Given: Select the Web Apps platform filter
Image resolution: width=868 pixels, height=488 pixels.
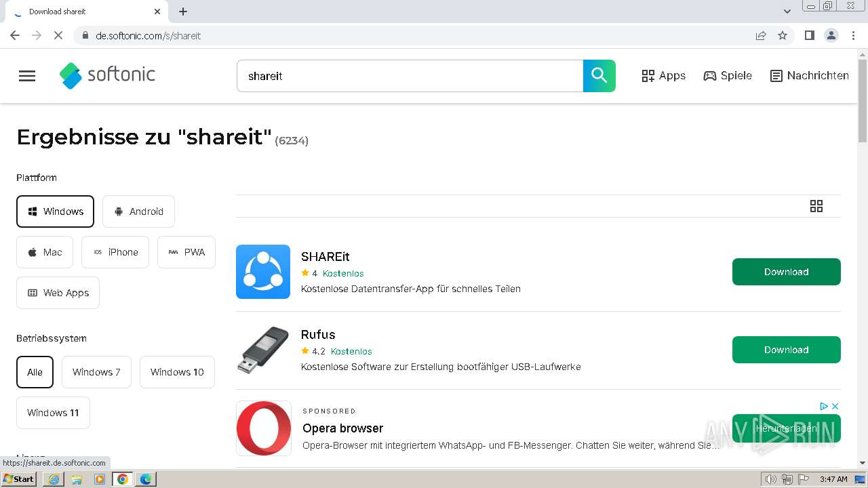Looking at the screenshot, I should (58, 293).
